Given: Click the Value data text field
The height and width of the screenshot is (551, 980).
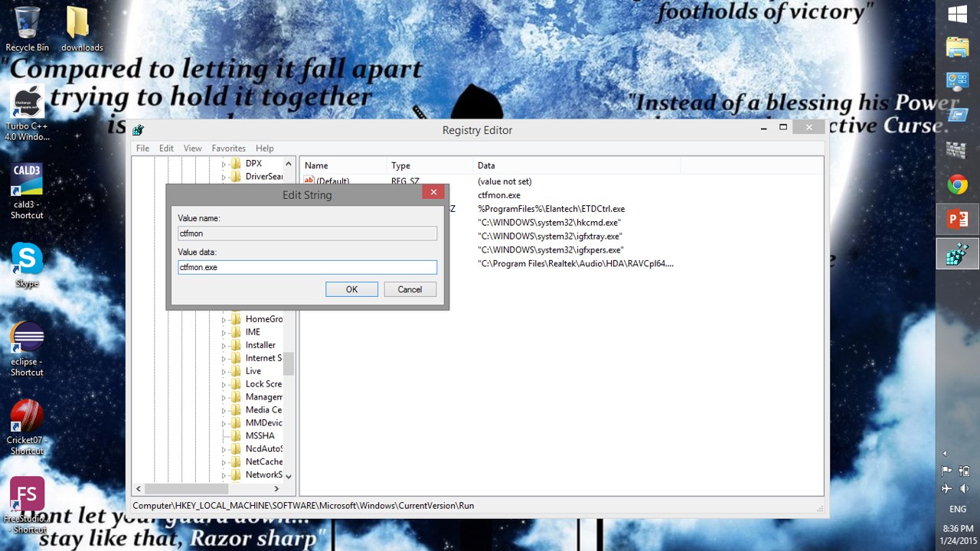Looking at the screenshot, I should pyautogui.click(x=307, y=267).
